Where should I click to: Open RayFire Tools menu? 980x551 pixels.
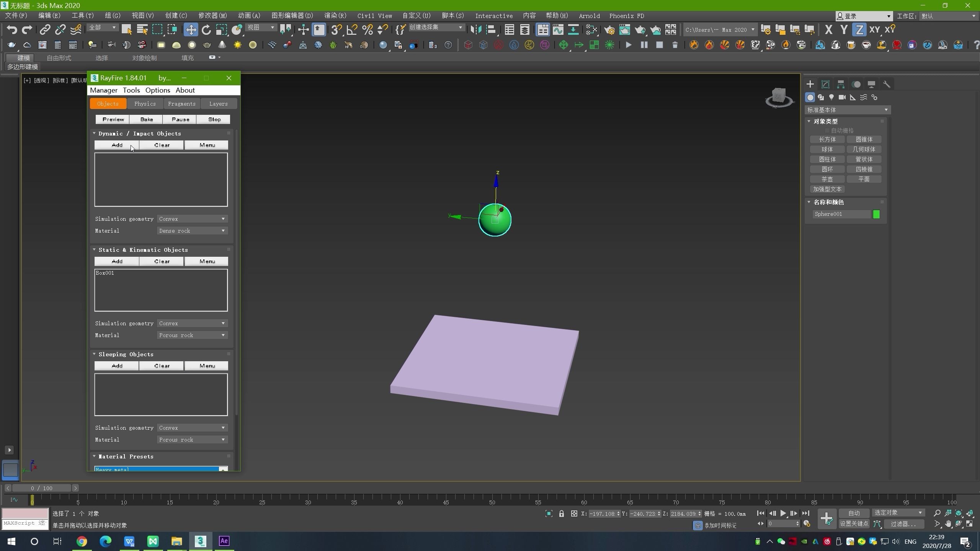(131, 90)
